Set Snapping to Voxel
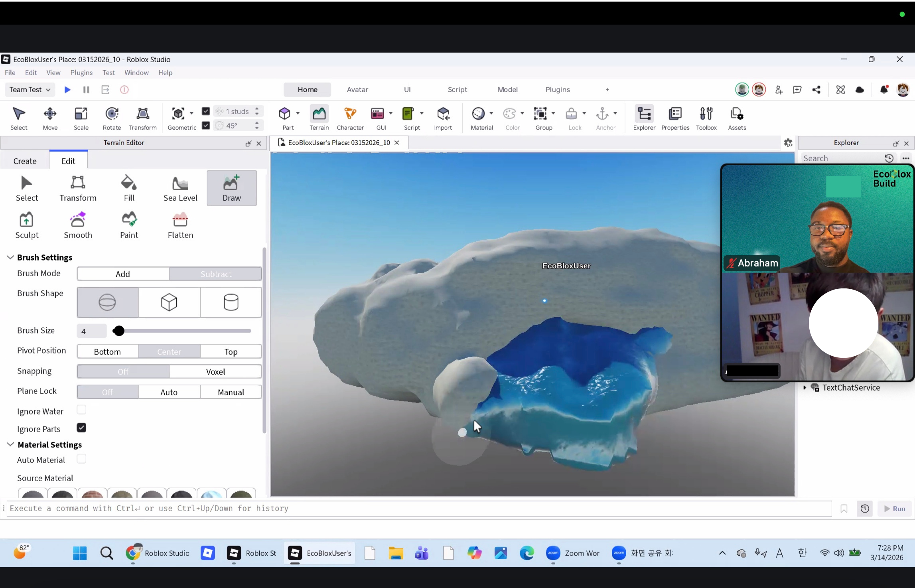 (216, 372)
